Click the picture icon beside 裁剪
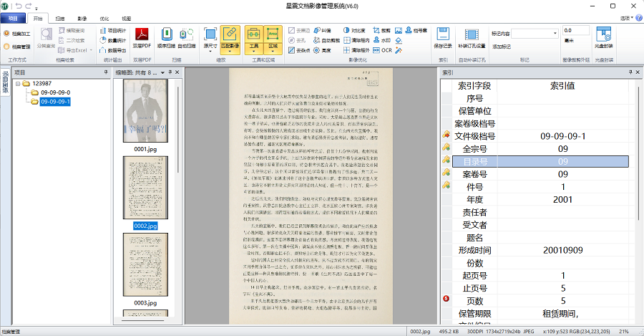The image size is (644, 336). tap(399, 30)
